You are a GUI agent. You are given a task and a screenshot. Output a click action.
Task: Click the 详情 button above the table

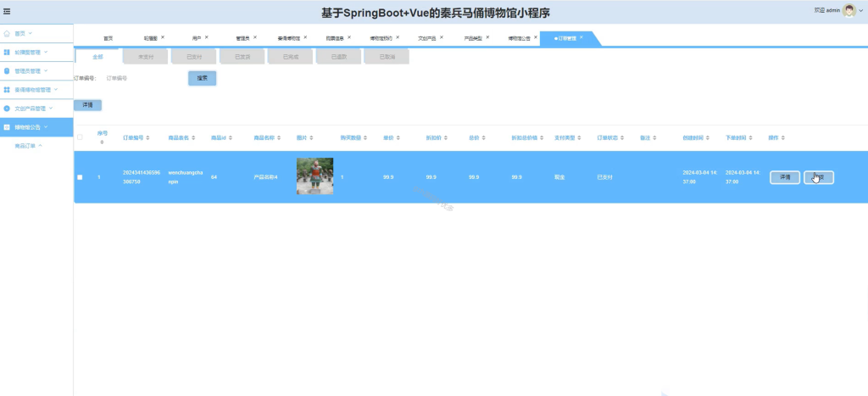pyautogui.click(x=87, y=105)
